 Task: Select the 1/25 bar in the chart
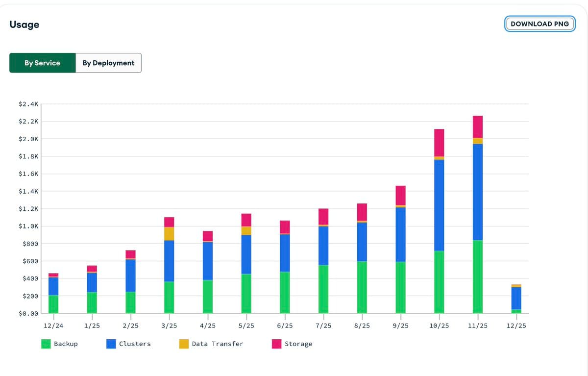tap(92, 289)
